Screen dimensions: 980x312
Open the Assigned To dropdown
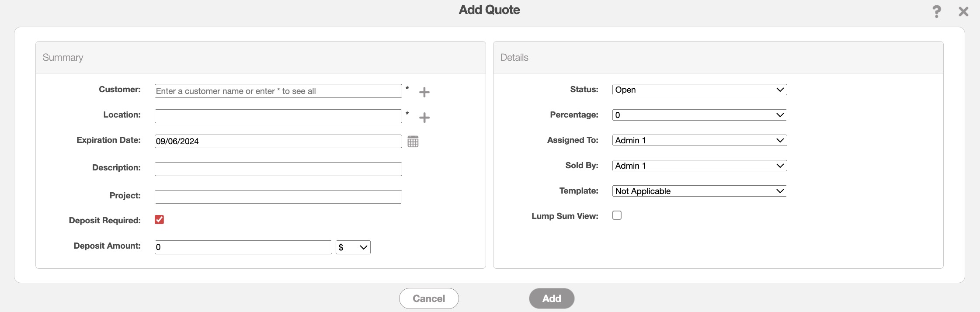pyautogui.click(x=699, y=140)
